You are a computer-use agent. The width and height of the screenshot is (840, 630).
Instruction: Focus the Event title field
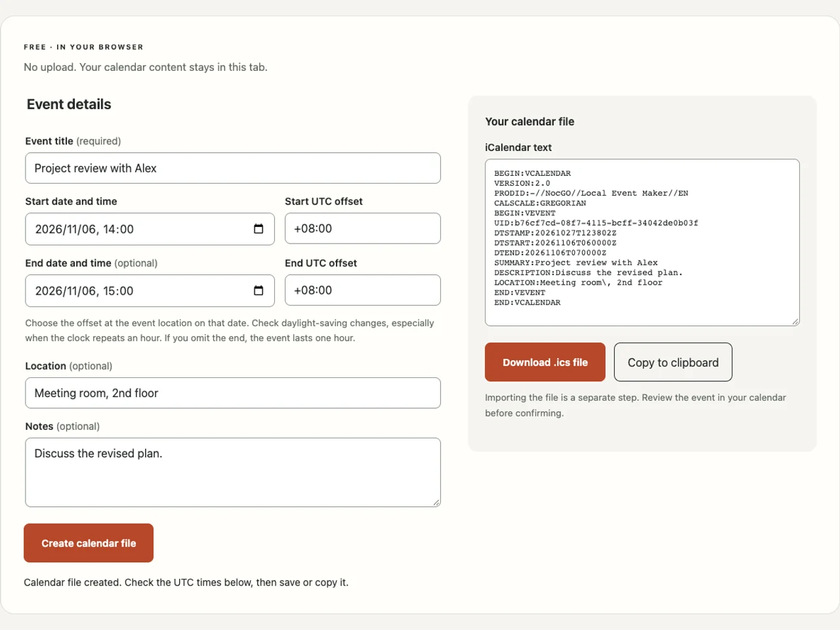[x=233, y=168]
